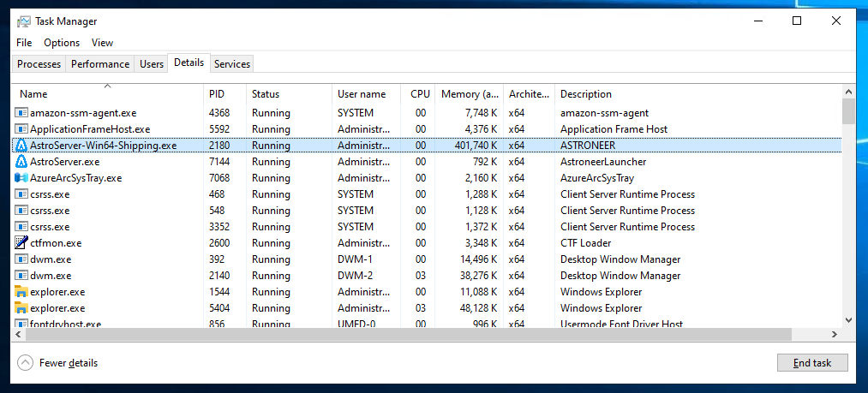The height and width of the screenshot is (393, 868).
Task: Click the End task button
Action: pos(812,363)
